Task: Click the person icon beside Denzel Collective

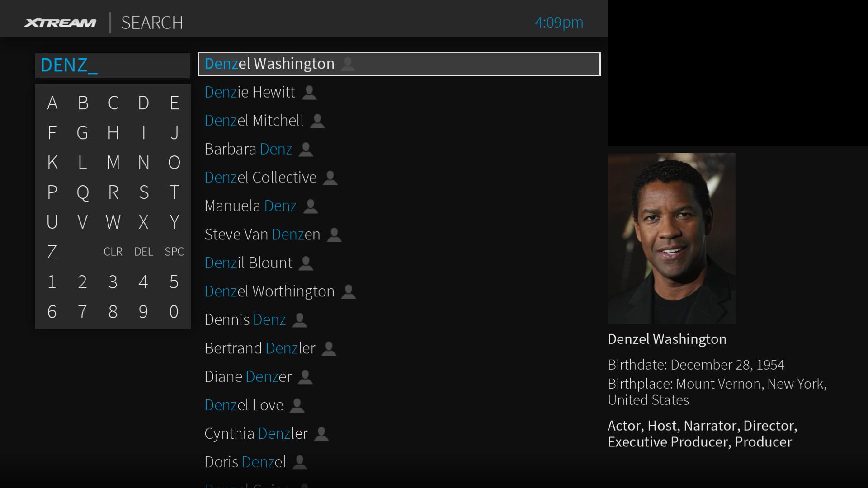Action: coord(330,178)
